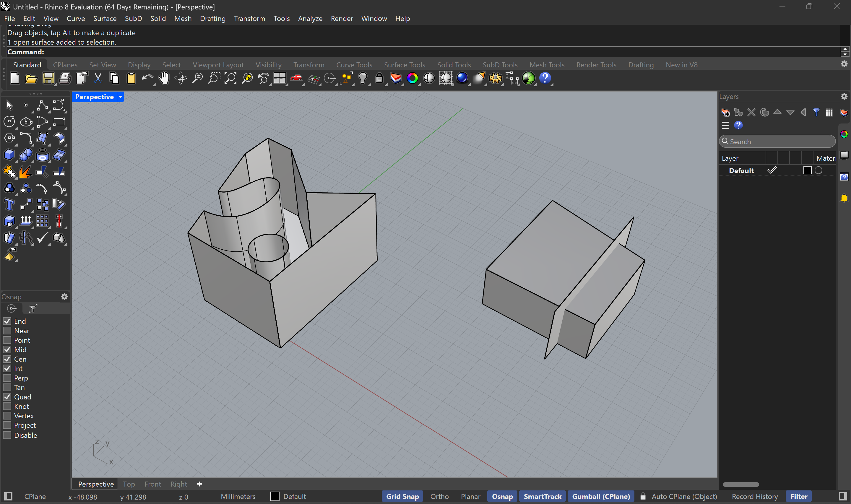The width and height of the screenshot is (851, 504).
Task: Click the Save toolbar icon
Action: tap(48, 79)
